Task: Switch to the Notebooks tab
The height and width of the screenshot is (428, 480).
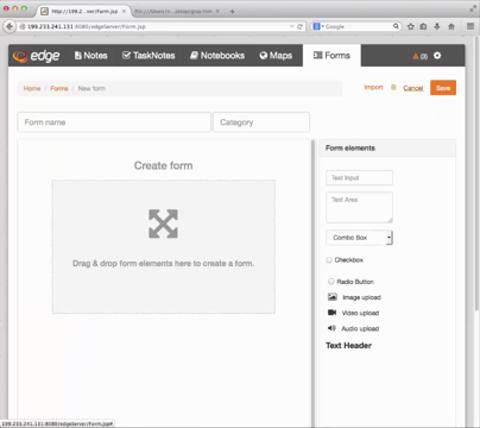Action: coord(217,55)
